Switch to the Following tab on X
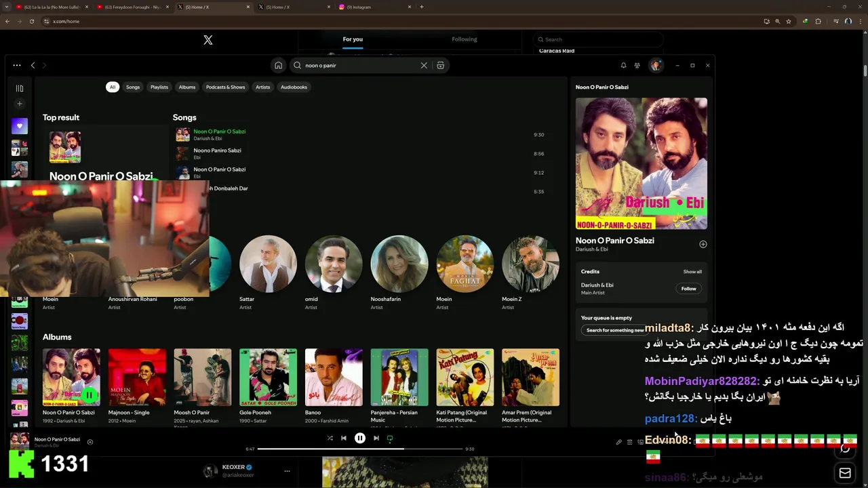Viewport: 868px width, 488px height. [x=465, y=39]
